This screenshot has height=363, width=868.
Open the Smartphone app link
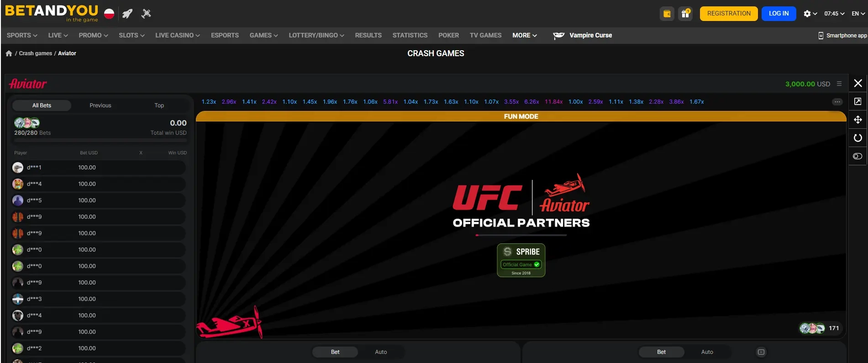pos(847,36)
